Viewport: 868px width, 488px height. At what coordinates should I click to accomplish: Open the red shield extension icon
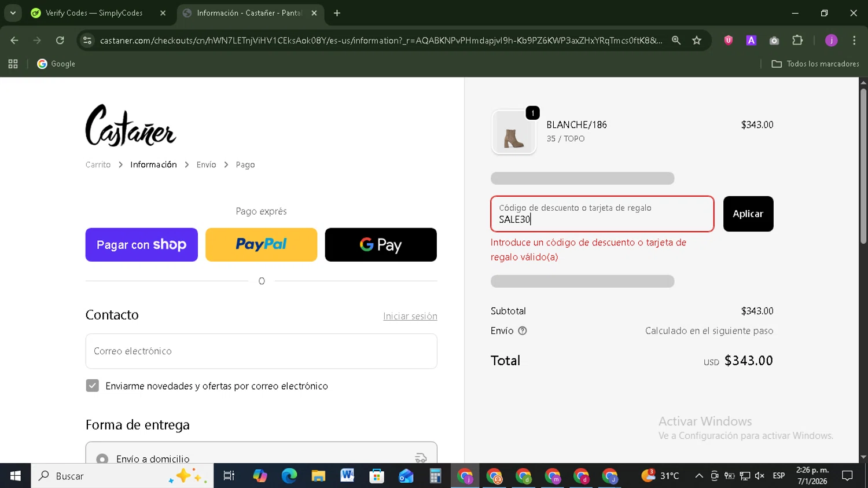[729, 41]
